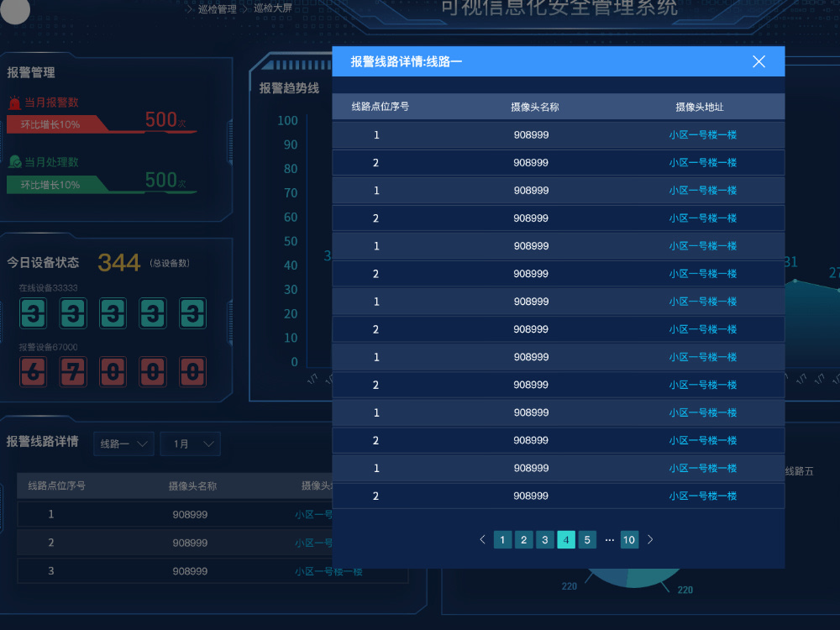
Task: Click 巡检管理 breadcrumb
Action: point(217,9)
